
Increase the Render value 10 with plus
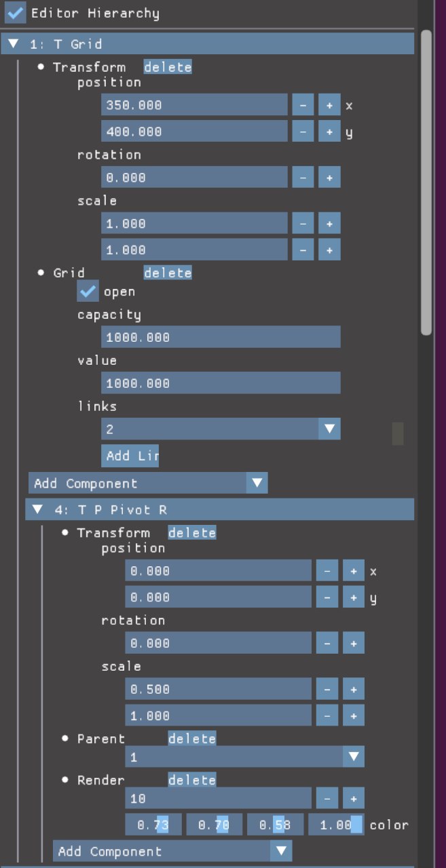pyautogui.click(x=354, y=798)
